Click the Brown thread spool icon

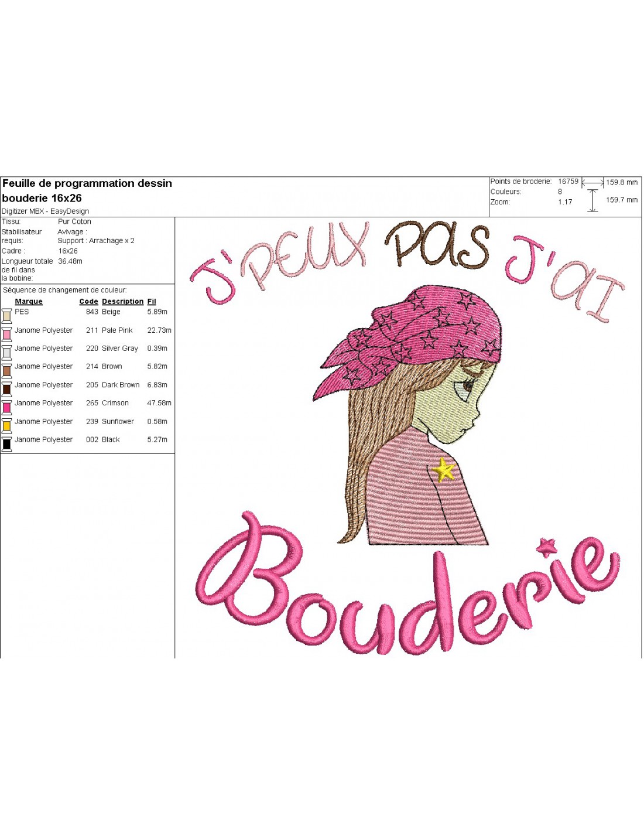pos(6,370)
